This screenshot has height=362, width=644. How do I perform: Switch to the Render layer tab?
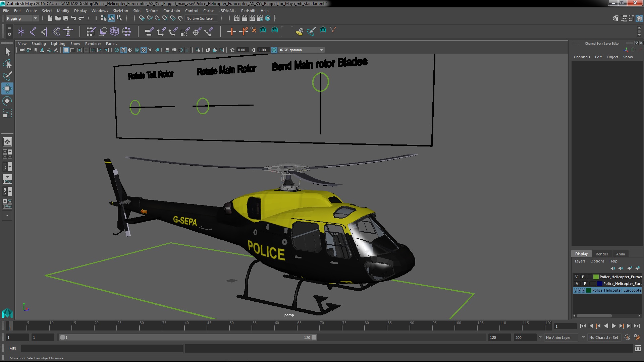coord(602,254)
